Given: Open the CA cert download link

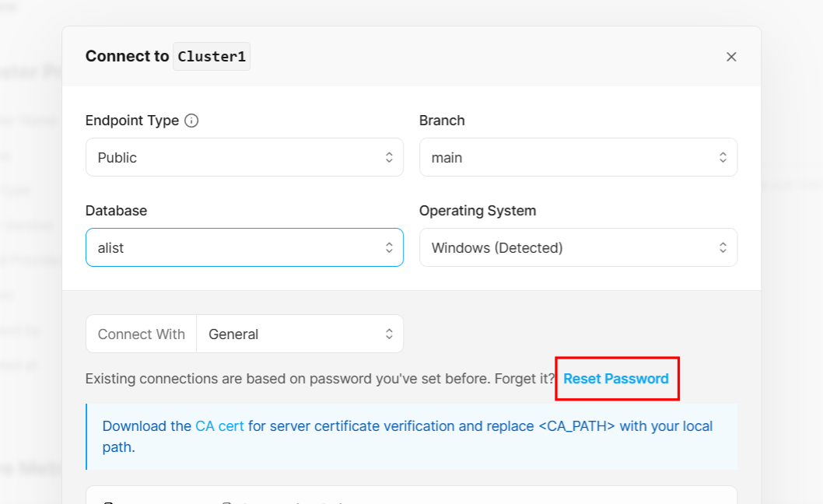Looking at the screenshot, I should tap(219, 426).
